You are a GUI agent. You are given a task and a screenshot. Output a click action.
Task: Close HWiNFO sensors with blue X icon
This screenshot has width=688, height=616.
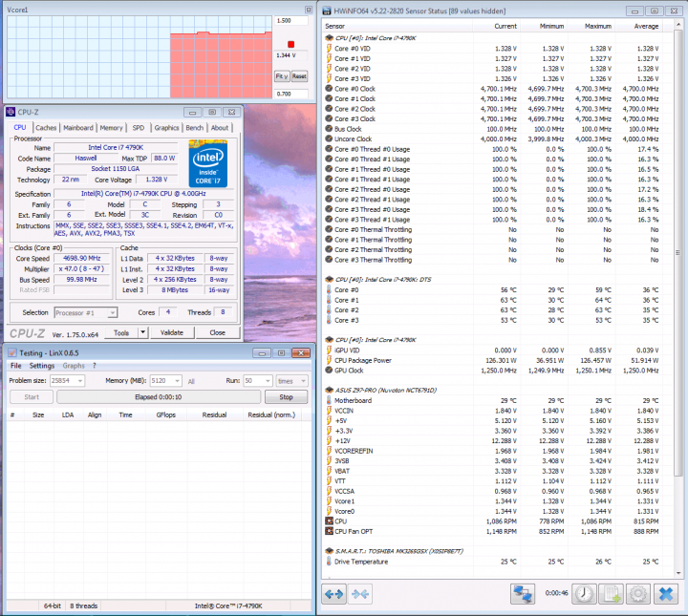(666, 594)
